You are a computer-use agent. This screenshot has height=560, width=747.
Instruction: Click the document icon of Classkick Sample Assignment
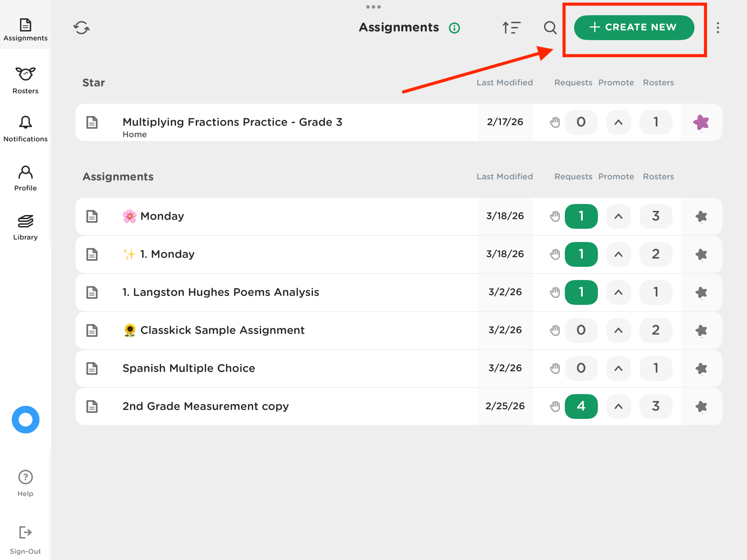click(92, 330)
